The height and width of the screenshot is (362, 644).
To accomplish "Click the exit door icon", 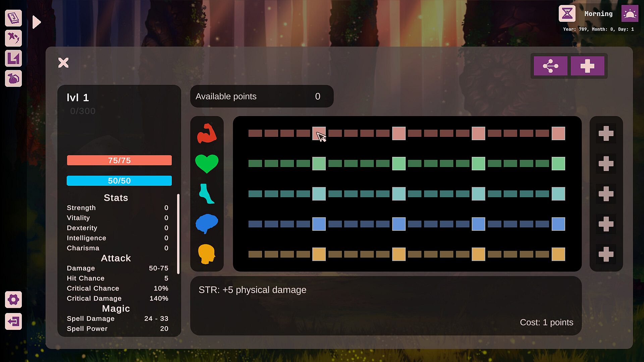I will click(13, 321).
